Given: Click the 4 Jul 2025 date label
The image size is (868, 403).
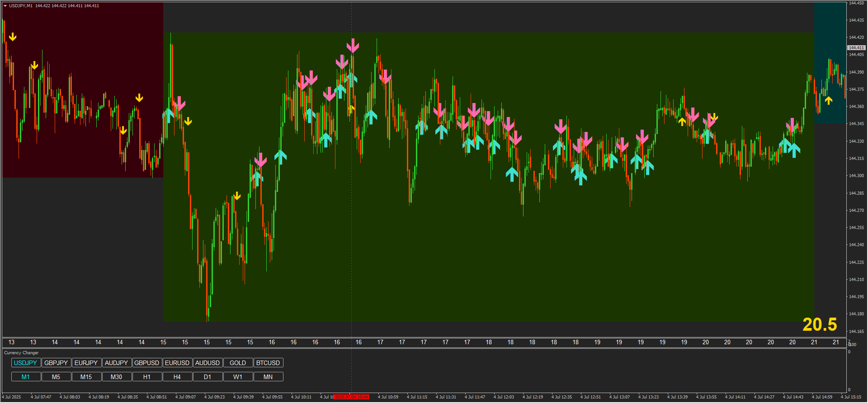Looking at the screenshot, I should (11, 397).
